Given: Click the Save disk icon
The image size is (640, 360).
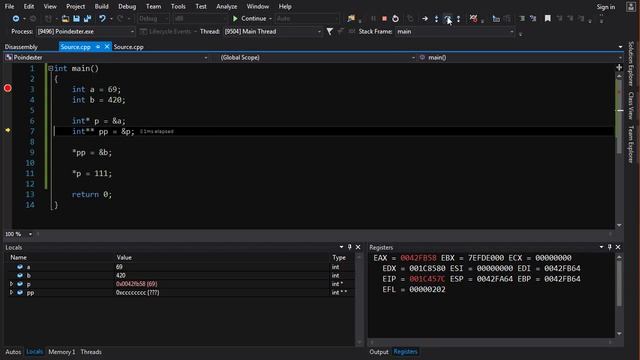Looking at the screenshot, I should (x=76, y=19).
